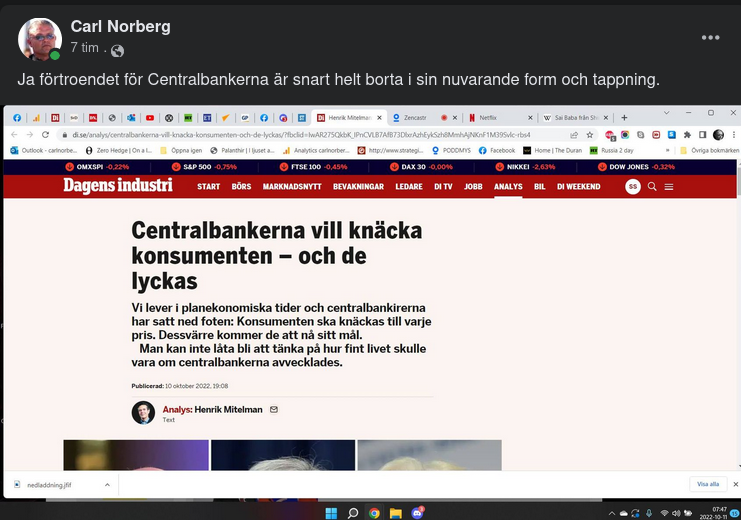The width and height of the screenshot is (741, 520).
Task: Open the BEVAKNINGAR section
Action: (x=358, y=187)
